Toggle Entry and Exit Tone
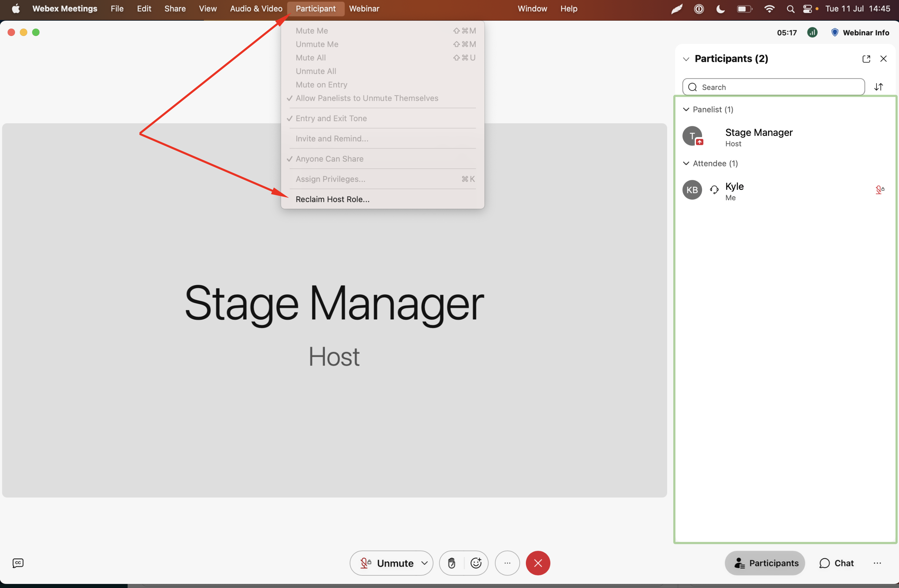Screen dimensions: 899x588 pos(331,118)
